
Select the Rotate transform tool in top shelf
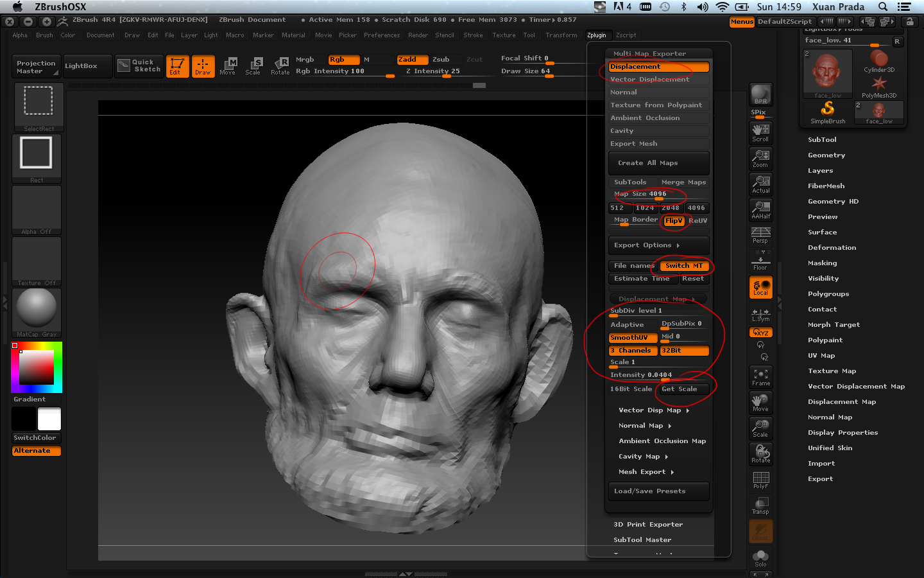tap(280, 66)
